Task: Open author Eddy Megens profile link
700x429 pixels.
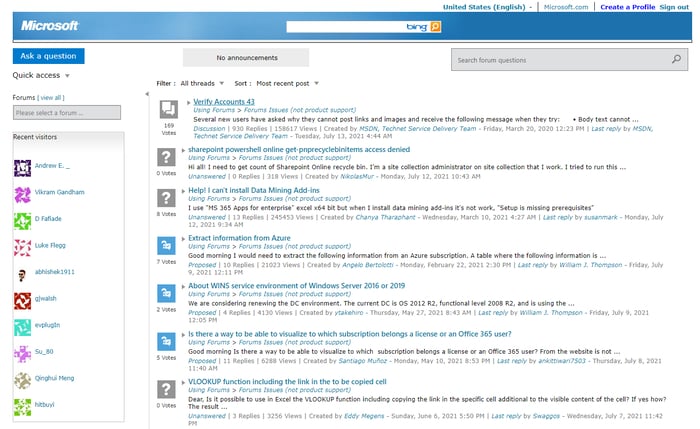Action: click(364, 416)
